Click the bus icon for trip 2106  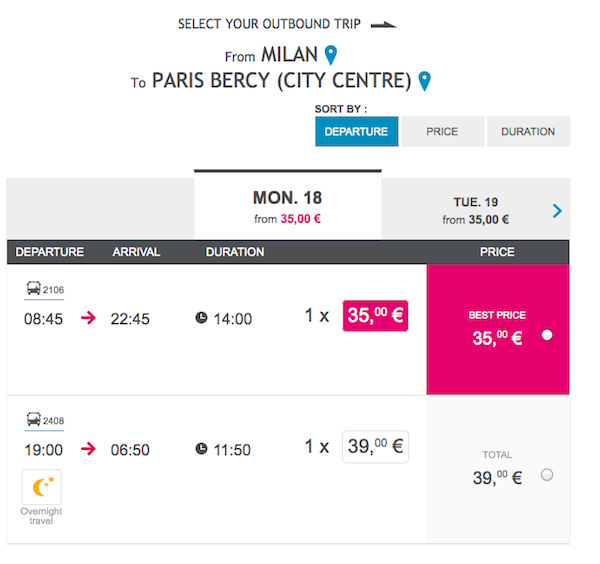[33, 289]
